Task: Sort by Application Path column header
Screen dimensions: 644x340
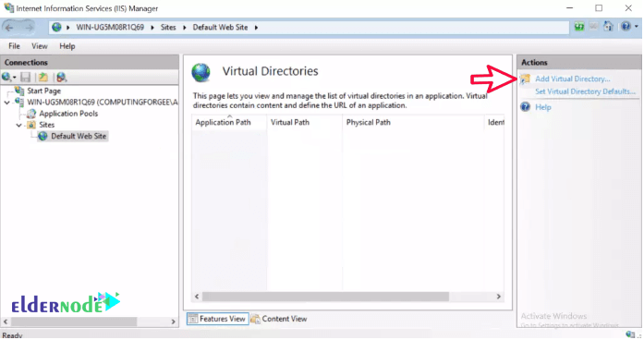Action: point(229,122)
